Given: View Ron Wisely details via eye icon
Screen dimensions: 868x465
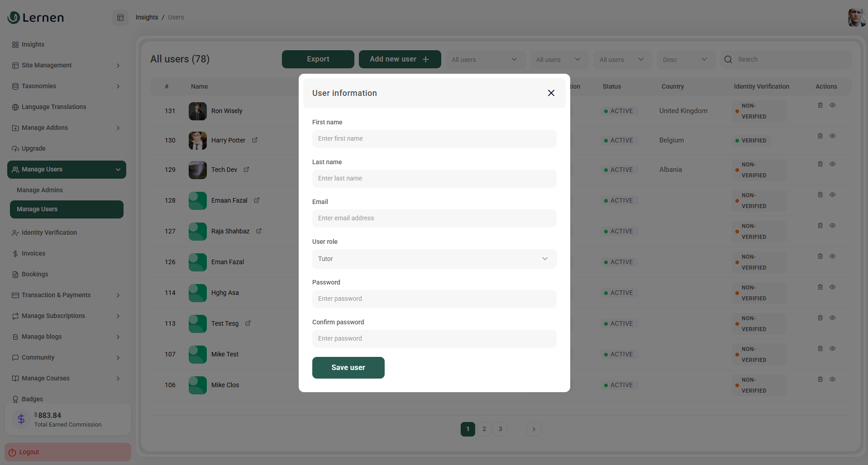Looking at the screenshot, I should pos(832,105).
